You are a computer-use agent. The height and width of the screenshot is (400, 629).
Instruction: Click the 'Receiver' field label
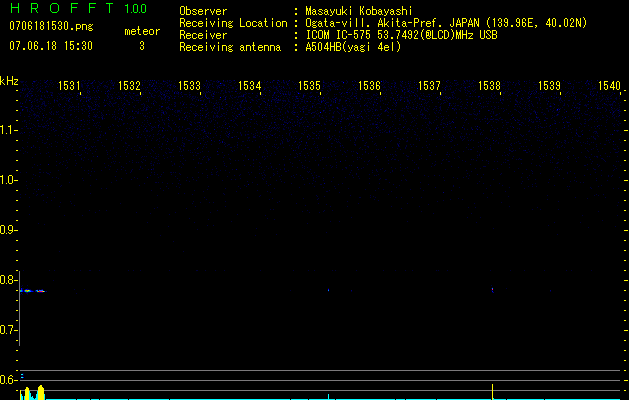coord(203,35)
